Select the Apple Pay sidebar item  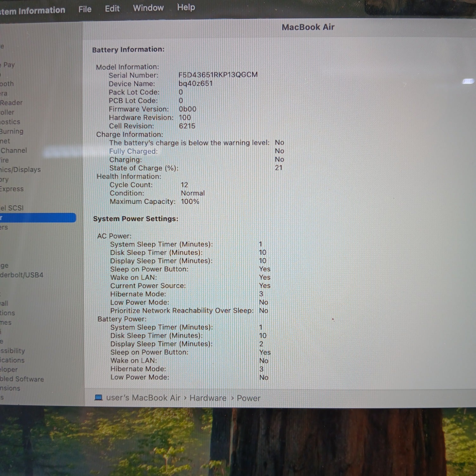click(7, 65)
